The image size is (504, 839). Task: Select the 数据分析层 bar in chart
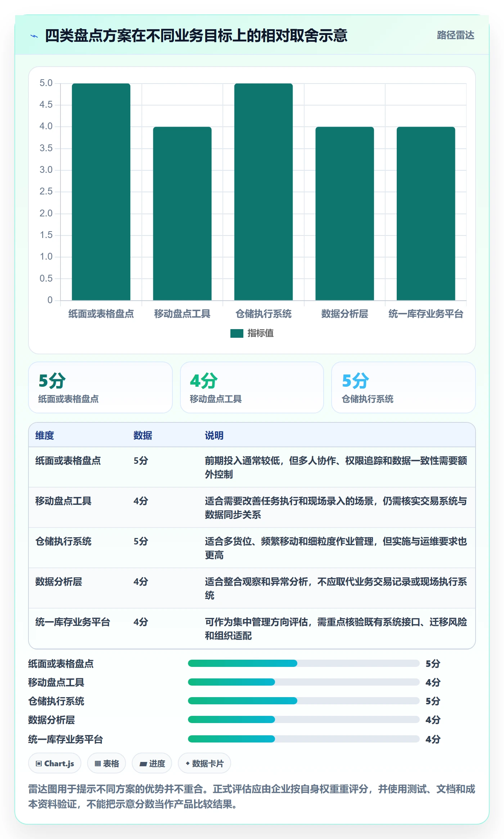[345, 214]
